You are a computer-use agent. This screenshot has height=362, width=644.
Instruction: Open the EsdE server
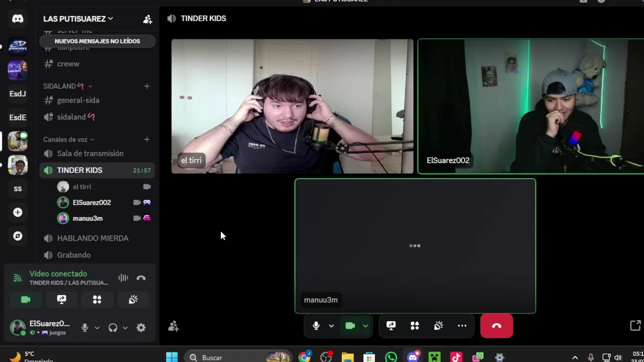18,117
